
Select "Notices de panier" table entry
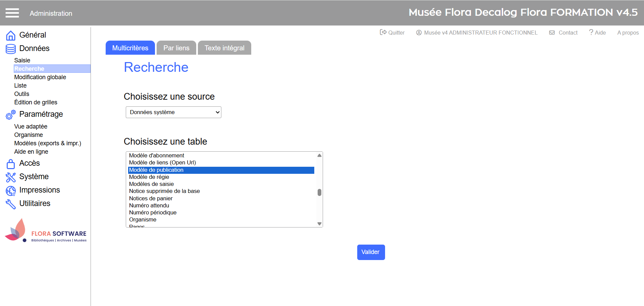coord(151,198)
